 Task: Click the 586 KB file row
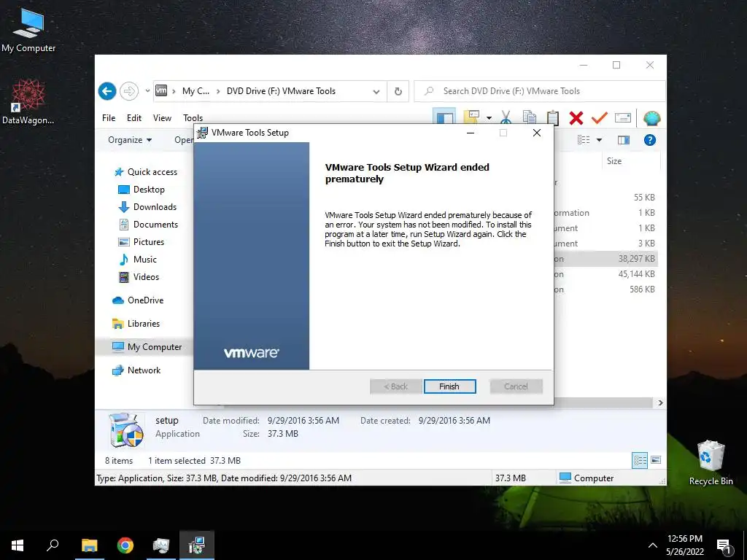pos(605,289)
